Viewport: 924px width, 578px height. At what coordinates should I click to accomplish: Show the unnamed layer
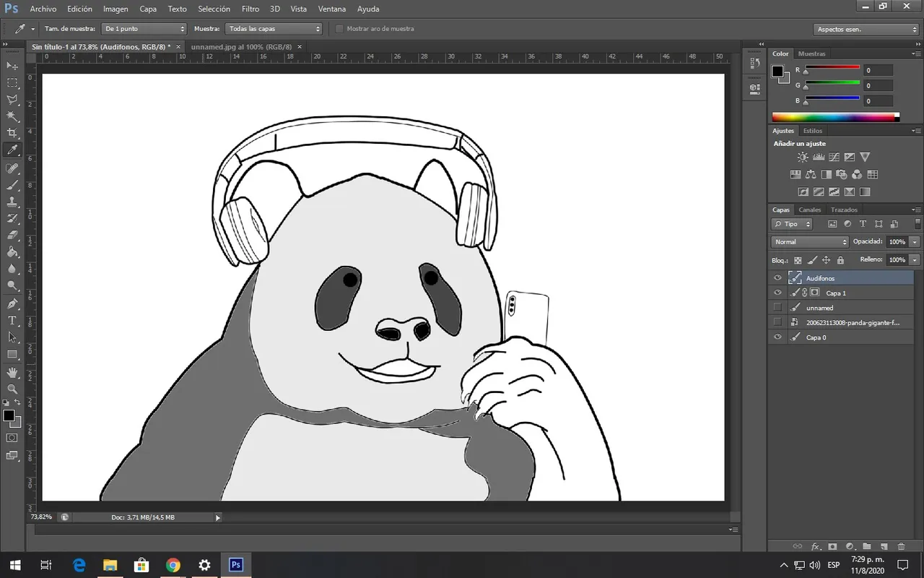tap(777, 308)
